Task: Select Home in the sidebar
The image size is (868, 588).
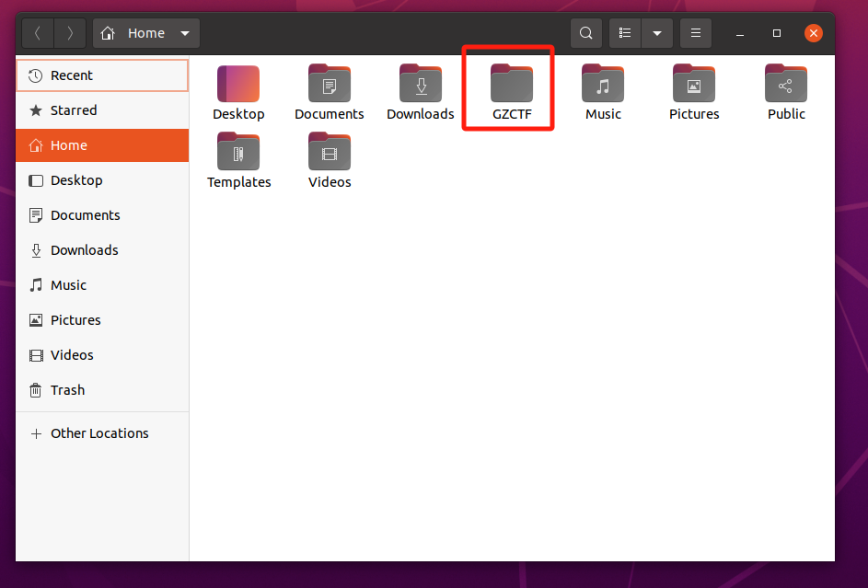Action: (x=102, y=144)
